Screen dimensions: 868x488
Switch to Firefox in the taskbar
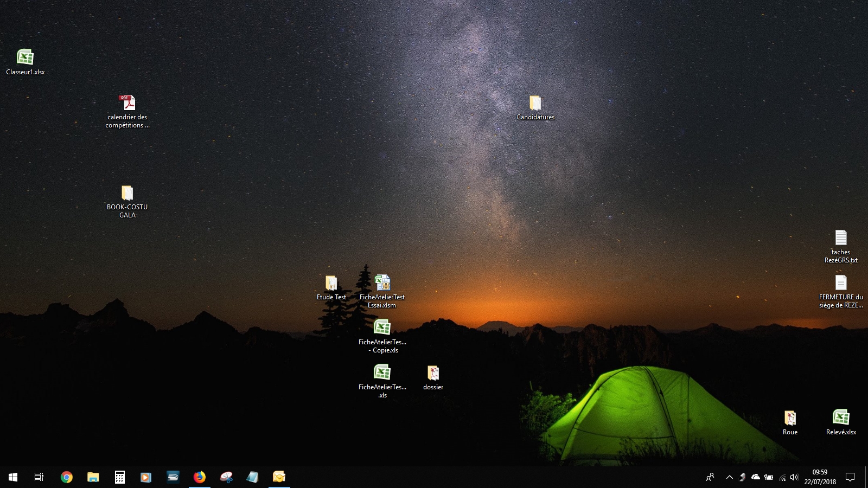[200, 477]
